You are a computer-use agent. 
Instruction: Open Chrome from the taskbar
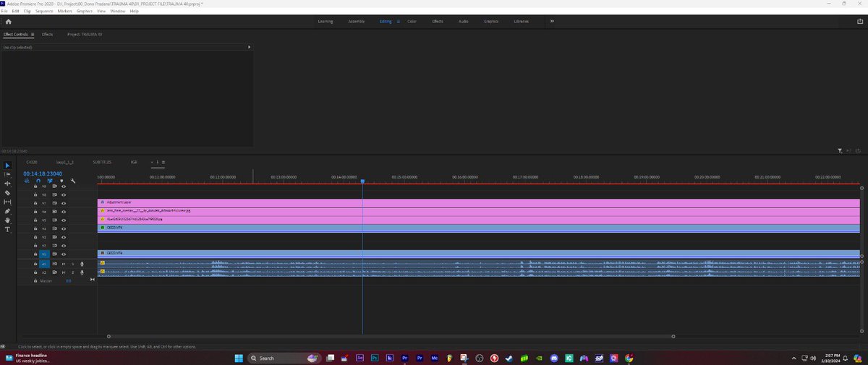(629, 358)
